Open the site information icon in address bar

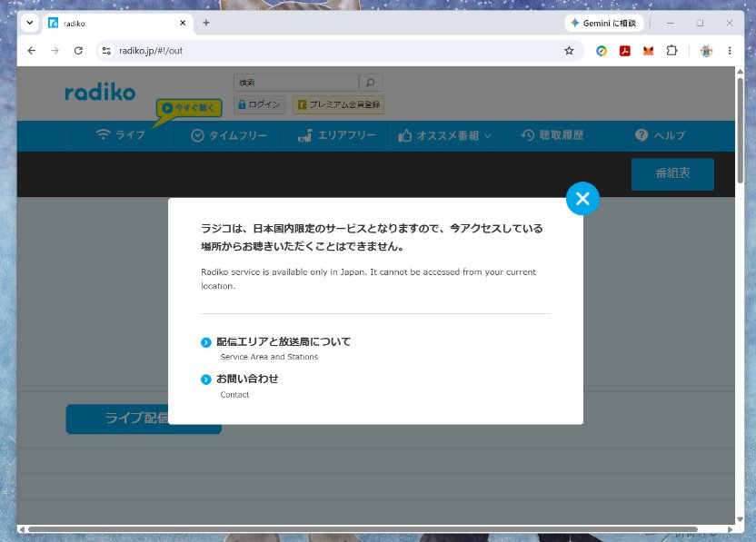(x=106, y=51)
